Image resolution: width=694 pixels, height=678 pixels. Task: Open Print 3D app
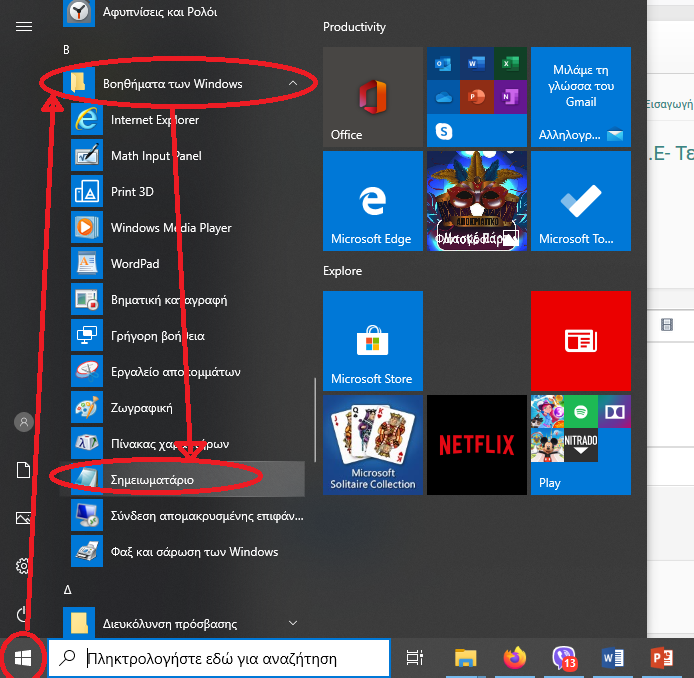182,192
